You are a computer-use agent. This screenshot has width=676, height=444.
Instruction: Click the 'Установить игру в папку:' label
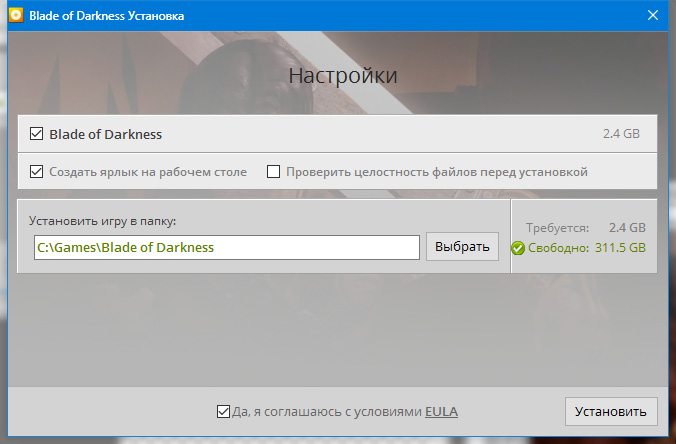pyautogui.click(x=103, y=221)
